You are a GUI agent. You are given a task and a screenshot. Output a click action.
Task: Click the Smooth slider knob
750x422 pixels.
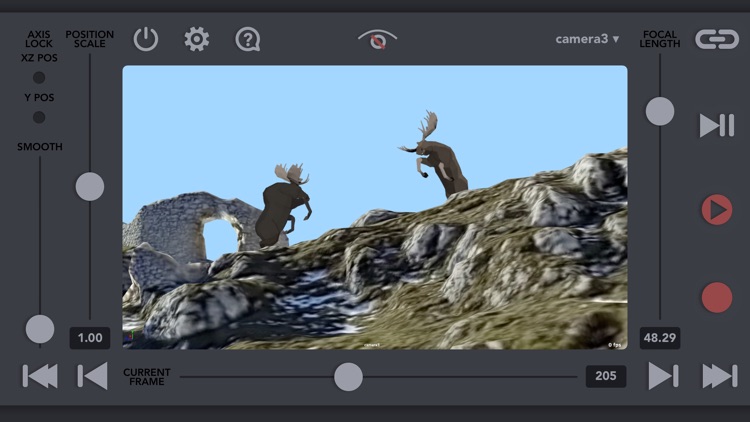pyautogui.click(x=40, y=329)
